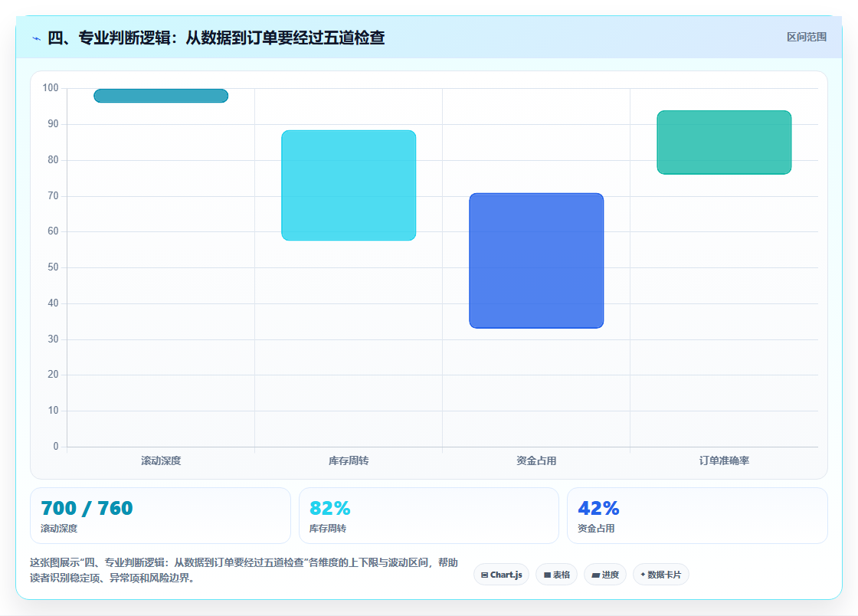
Task: Click the 资金占用 x-axis label
Action: pos(536,460)
